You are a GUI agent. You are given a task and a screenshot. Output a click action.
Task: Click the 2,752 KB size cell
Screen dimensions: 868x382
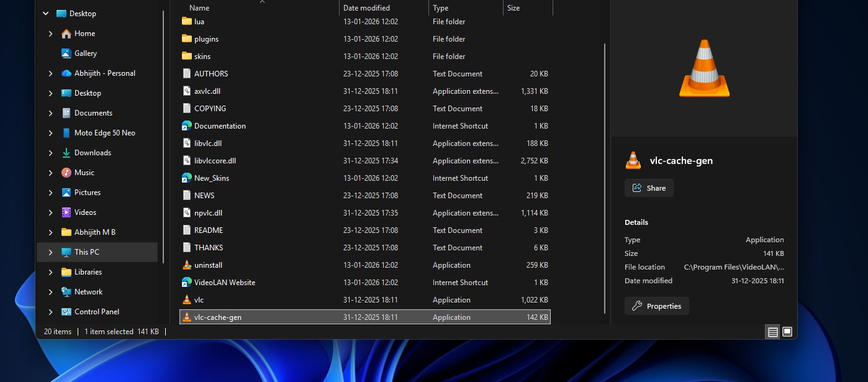pyautogui.click(x=535, y=160)
